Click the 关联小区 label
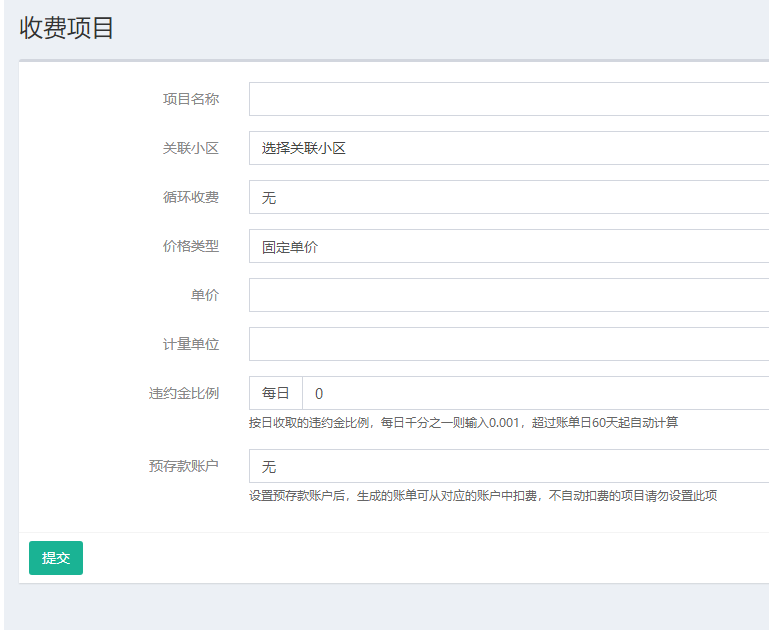Image resolution: width=769 pixels, height=630 pixels. [x=191, y=148]
